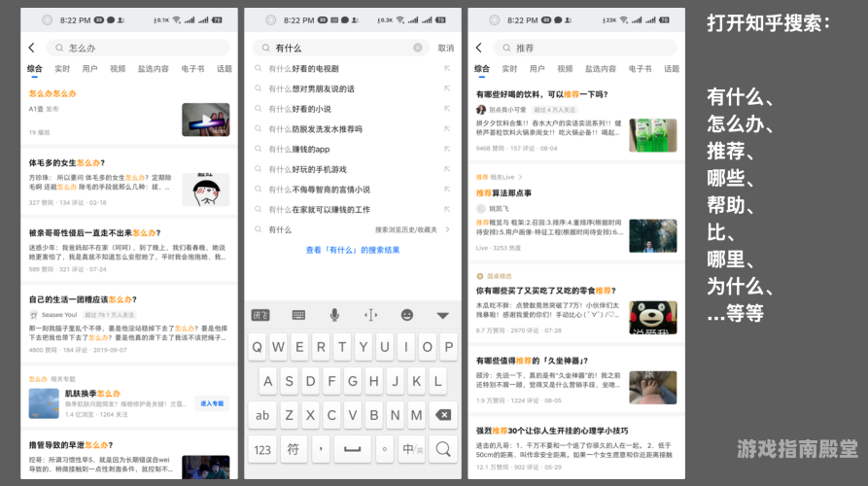Tap back arrow in 推荐 search screen
This screenshot has width=868, height=486.
479,48
